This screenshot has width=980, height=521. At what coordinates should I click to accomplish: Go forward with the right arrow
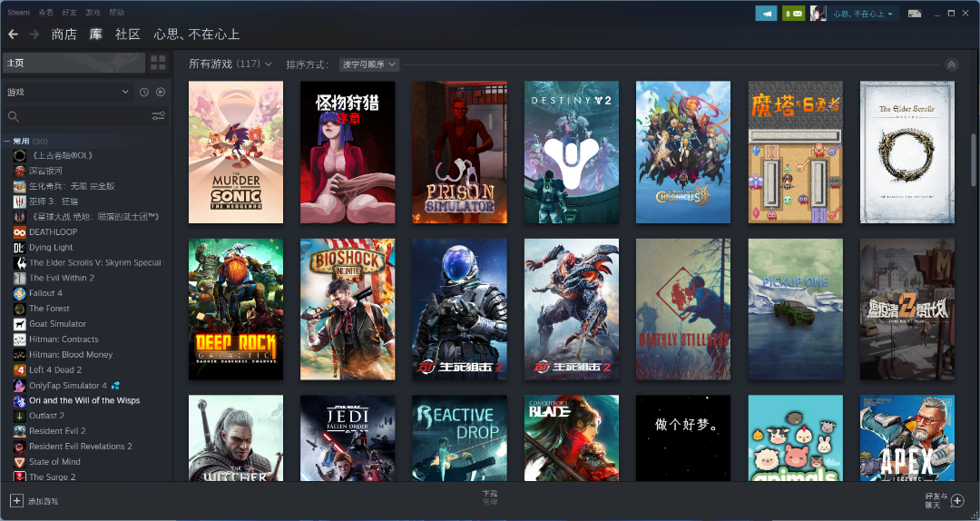pyautogui.click(x=34, y=34)
